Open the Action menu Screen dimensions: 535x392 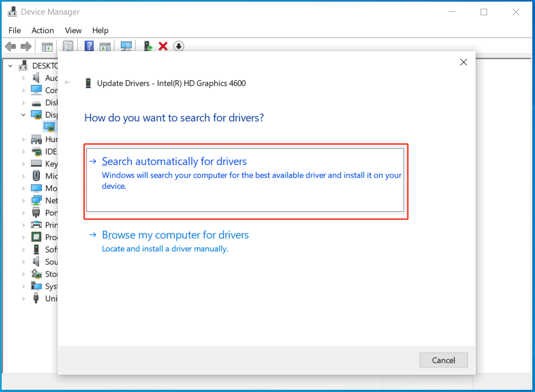[x=42, y=30]
